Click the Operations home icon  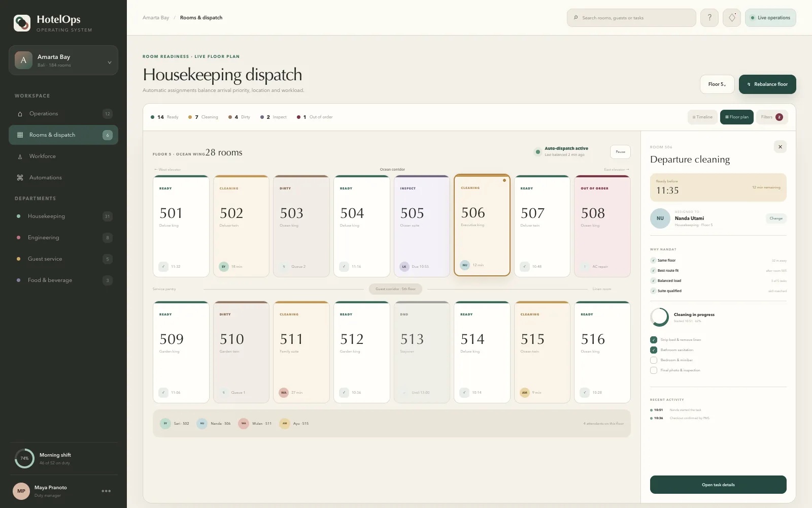(x=20, y=114)
